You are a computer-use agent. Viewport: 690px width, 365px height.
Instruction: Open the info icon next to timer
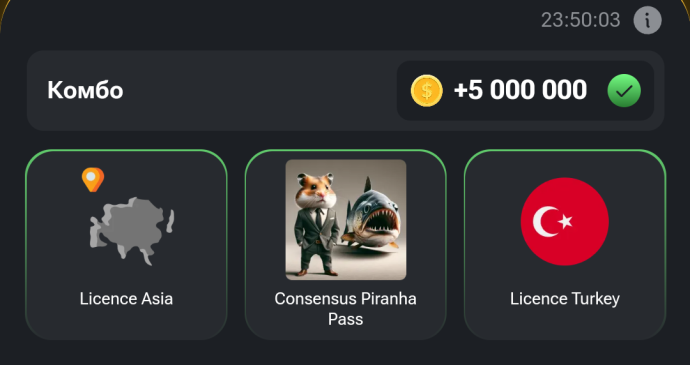pos(647,20)
